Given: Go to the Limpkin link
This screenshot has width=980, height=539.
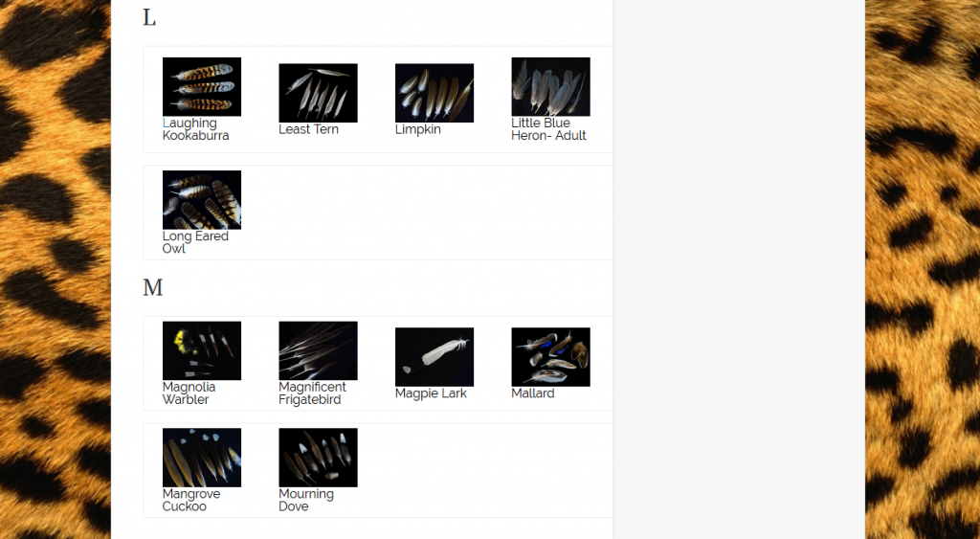Looking at the screenshot, I should (x=418, y=129).
